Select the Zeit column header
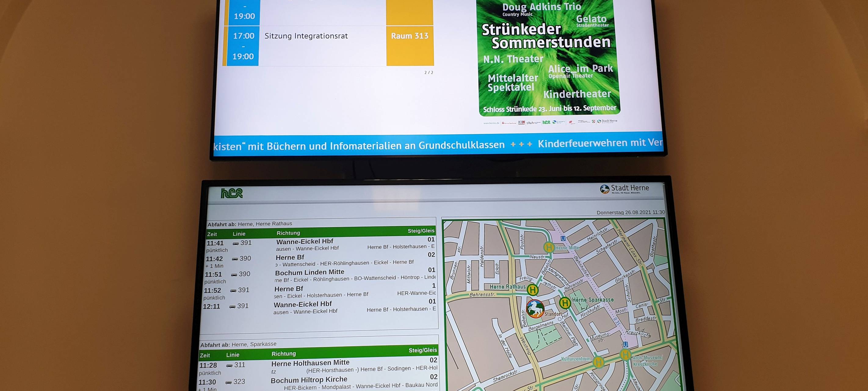 212,233
